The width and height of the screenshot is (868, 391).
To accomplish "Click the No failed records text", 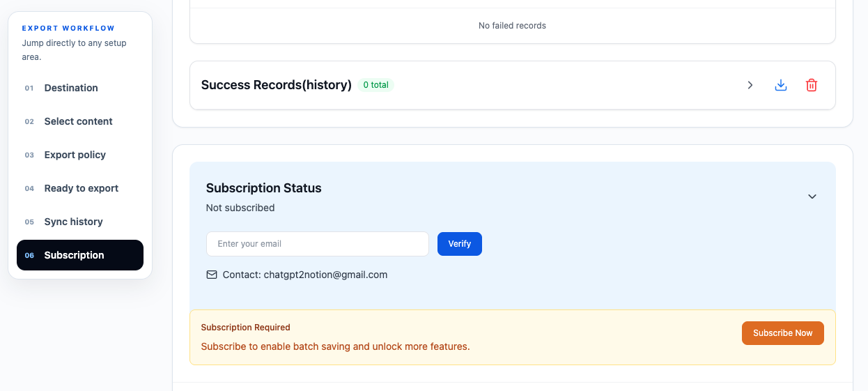I will (512, 26).
